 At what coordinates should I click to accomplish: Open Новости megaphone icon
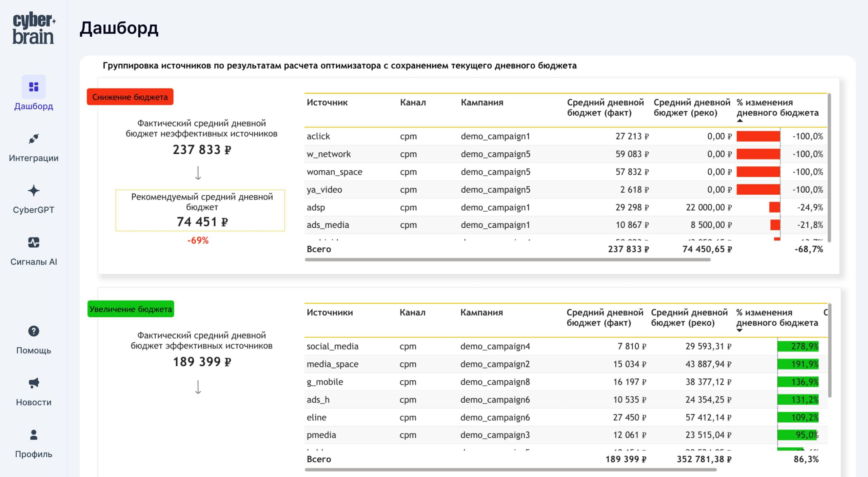34,383
